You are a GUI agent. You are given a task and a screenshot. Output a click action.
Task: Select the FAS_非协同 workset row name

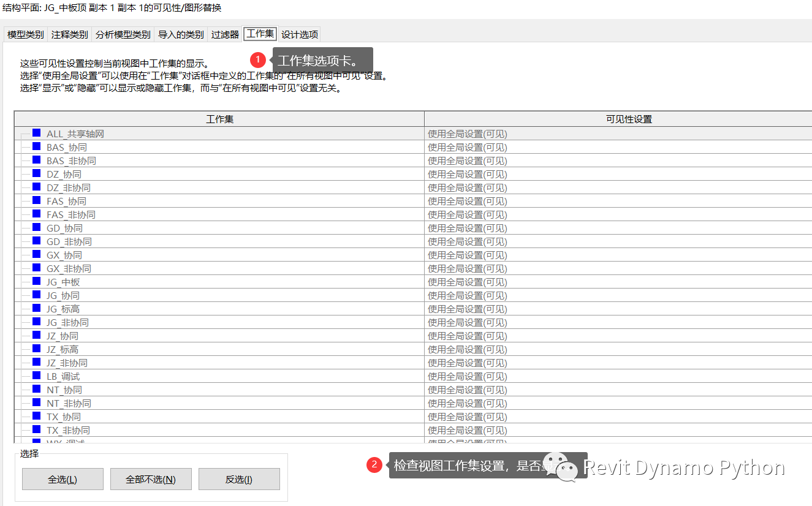tap(71, 214)
